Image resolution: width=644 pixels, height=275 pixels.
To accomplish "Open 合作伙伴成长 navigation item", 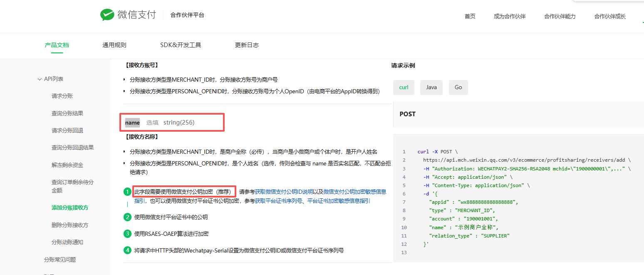I will 610,16.
